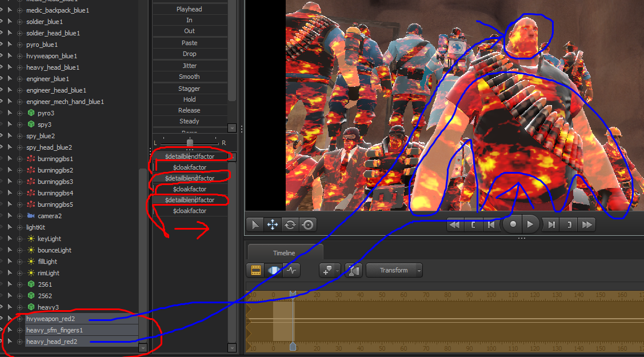Fast forward with the double-right arrows
Viewport: 644px width, 357px height.
click(587, 224)
